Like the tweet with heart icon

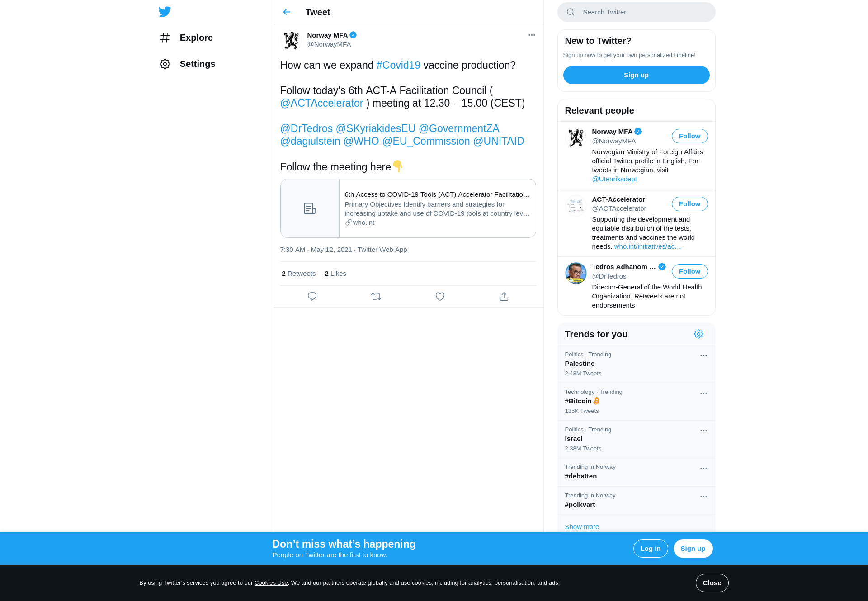point(440,297)
